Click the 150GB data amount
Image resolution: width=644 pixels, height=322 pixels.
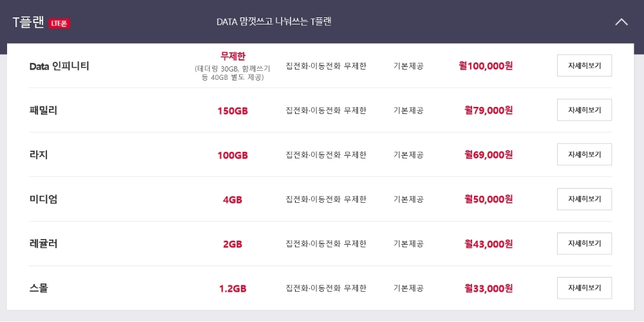click(233, 111)
